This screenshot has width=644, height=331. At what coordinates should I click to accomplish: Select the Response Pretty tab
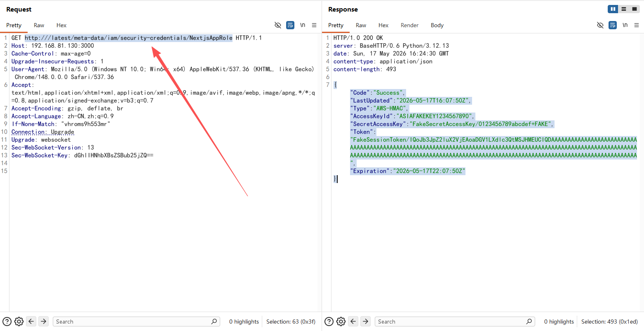pos(336,25)
